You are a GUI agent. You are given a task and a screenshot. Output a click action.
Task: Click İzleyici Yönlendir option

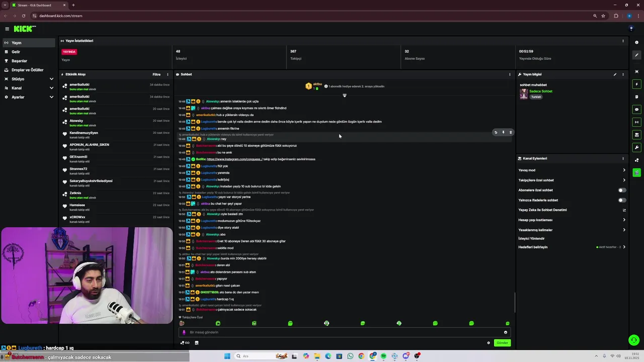coord(531,239)
